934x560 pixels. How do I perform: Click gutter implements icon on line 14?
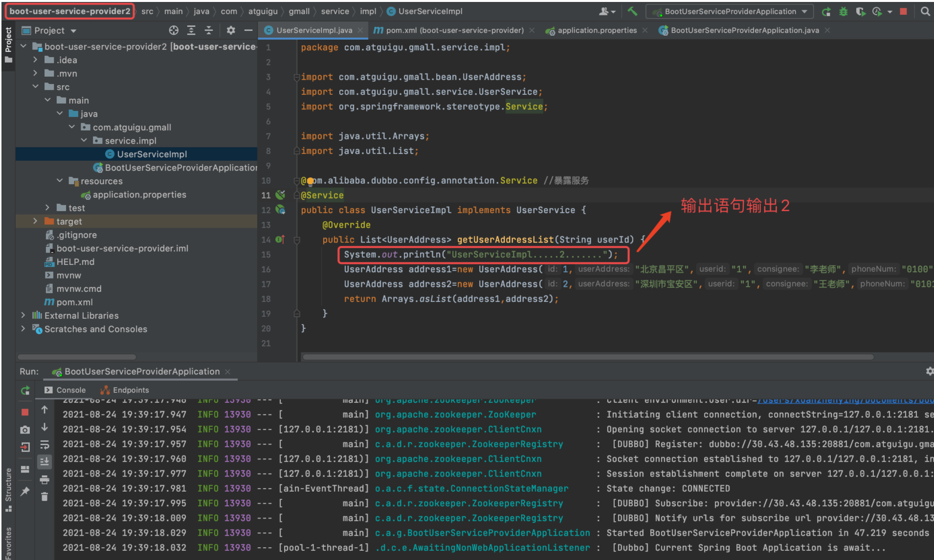tap(280, 239)
